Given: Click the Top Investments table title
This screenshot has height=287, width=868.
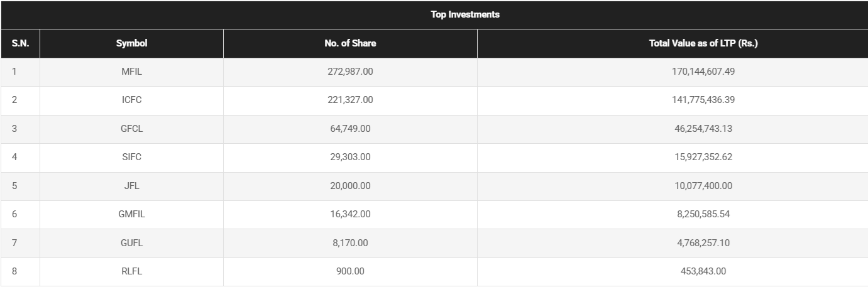Looking at the screenshot, I should tap(465, 14).
